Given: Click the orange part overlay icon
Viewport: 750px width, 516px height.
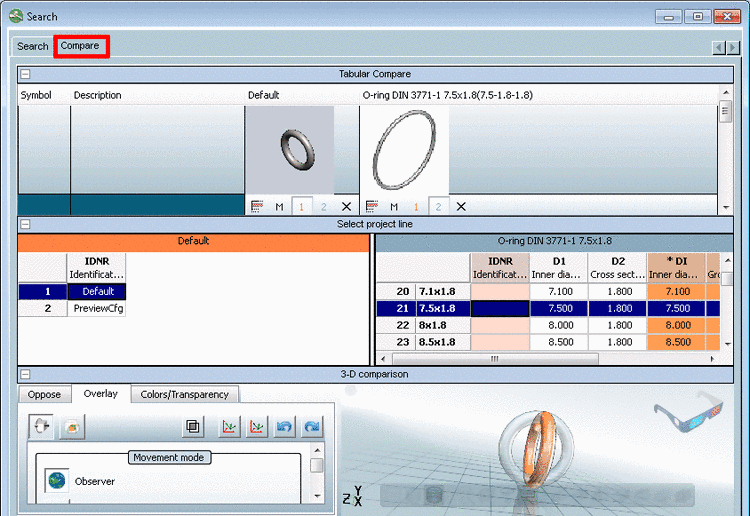Looking at the screenshot, I should 72,427.
